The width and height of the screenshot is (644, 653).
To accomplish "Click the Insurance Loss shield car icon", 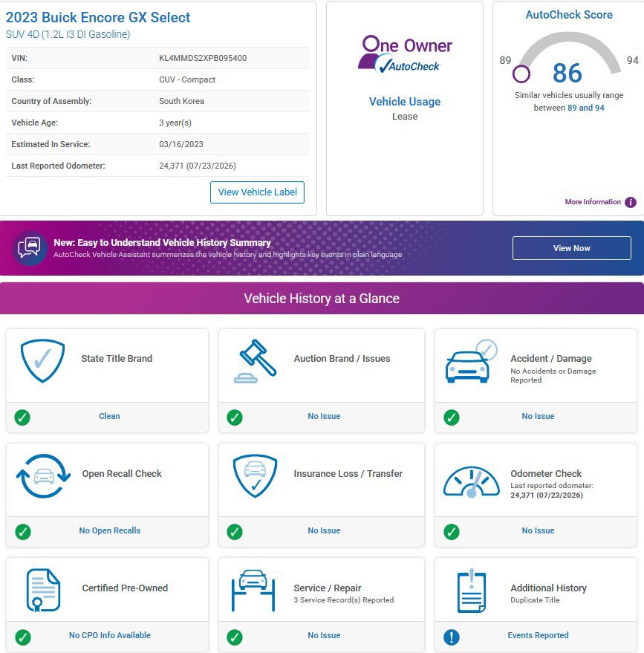I will click(x=256, y=475).
